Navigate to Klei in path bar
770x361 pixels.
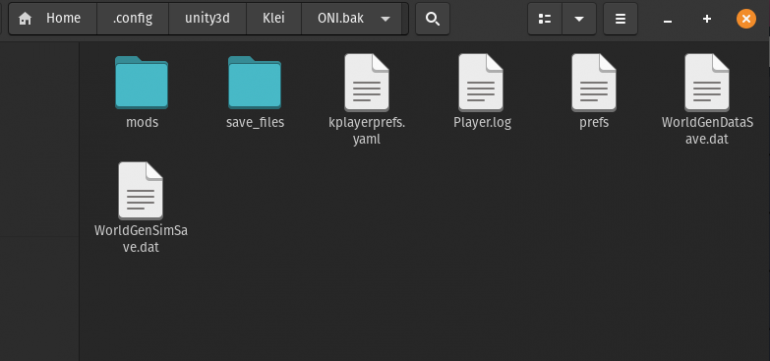click(x=274, y=19)
